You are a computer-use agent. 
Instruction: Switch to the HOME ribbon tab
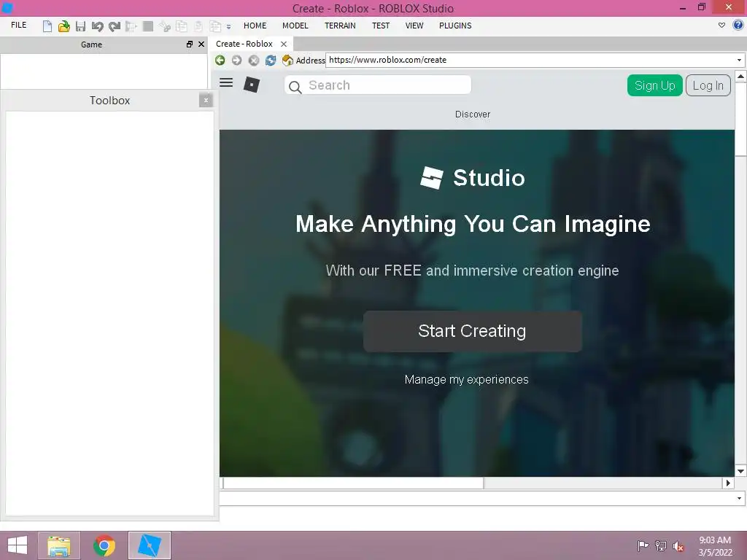255,26
